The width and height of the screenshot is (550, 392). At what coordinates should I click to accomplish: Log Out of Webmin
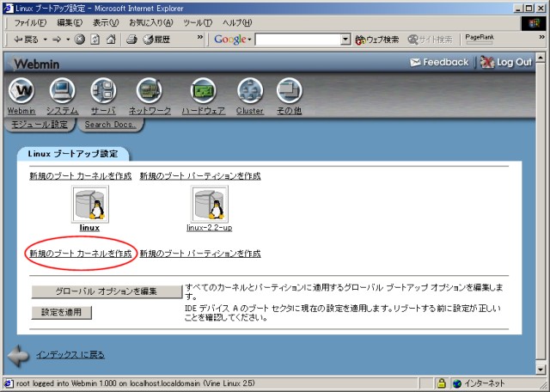pos(506,63)
